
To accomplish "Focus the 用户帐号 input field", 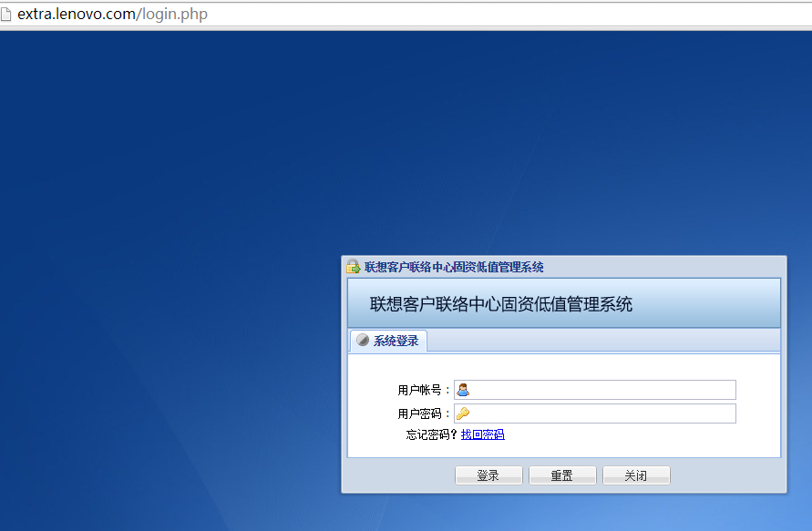I will point(594,390).
